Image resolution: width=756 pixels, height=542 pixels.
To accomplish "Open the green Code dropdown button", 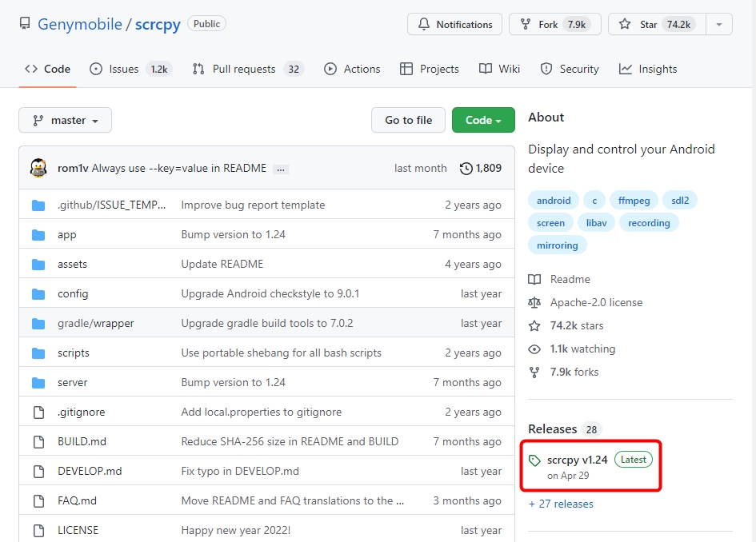I will pos(483,120).
